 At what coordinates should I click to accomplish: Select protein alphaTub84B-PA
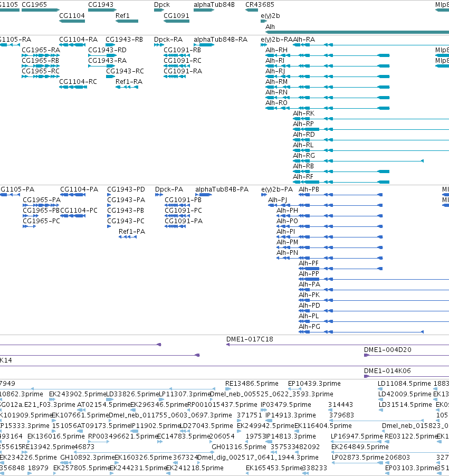click(x=204, y=195)
